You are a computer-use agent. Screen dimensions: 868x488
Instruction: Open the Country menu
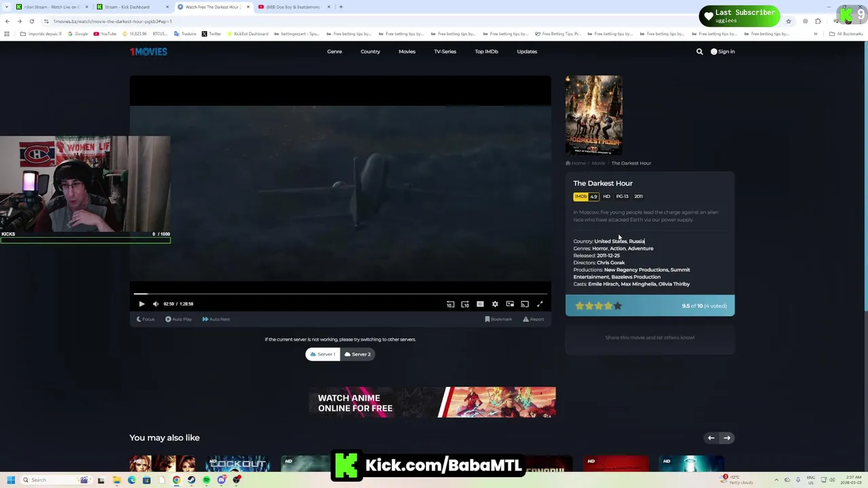coord(370,52)
